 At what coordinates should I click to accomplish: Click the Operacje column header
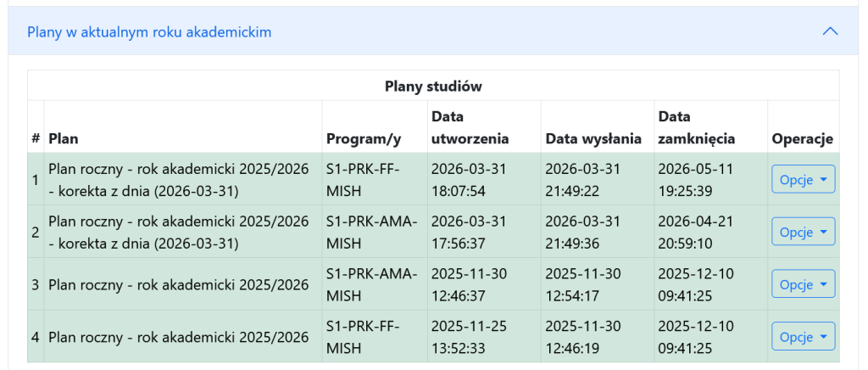(803, 138)
